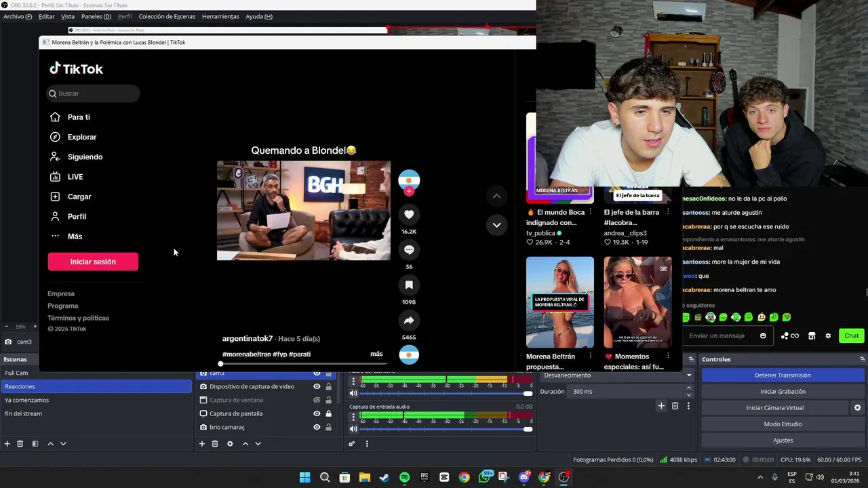This screenshot has width=868, height=488.
Task: Open WhatsApp from the taskbar
Action: click(x=484, y=477)
